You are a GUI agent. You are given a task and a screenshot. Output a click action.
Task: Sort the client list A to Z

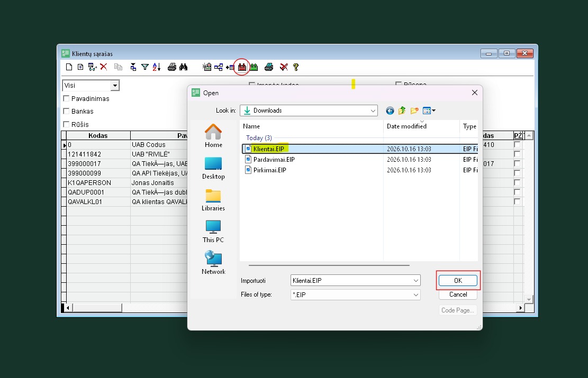[x=157, y=67]
